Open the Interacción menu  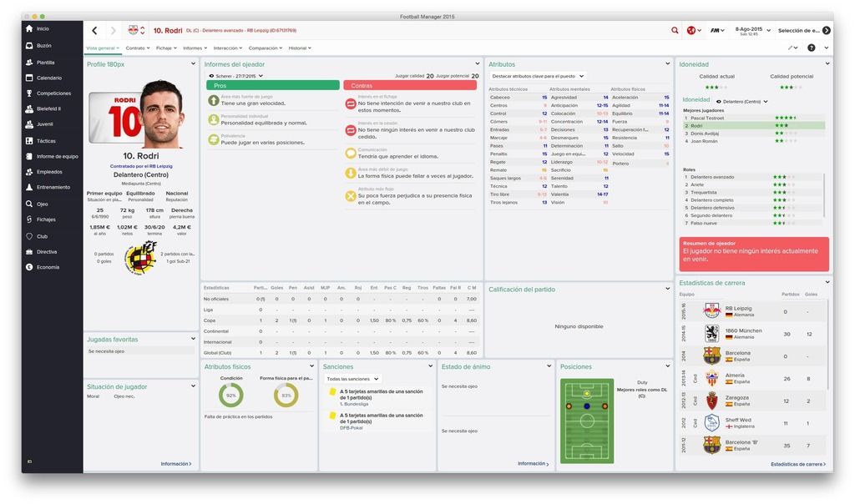tap(227, 48)
